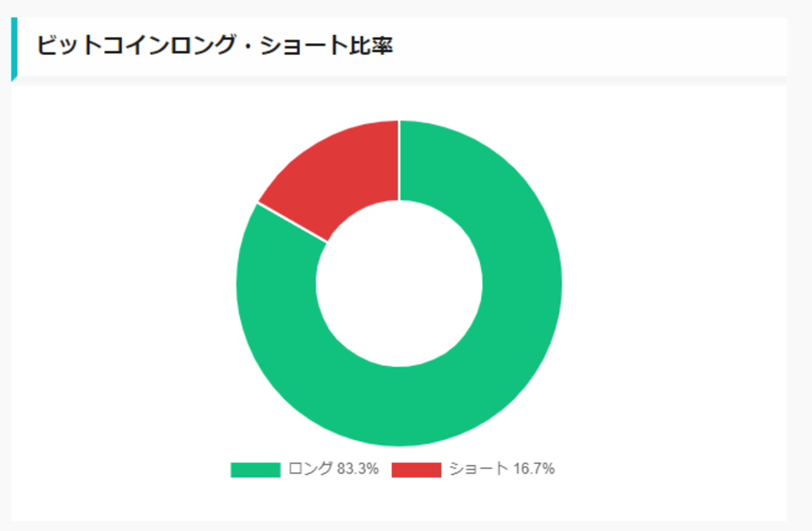Screen dimensions: 812x531
Task: Toggle the green ロング legend swatch
Action: [255, 470]
